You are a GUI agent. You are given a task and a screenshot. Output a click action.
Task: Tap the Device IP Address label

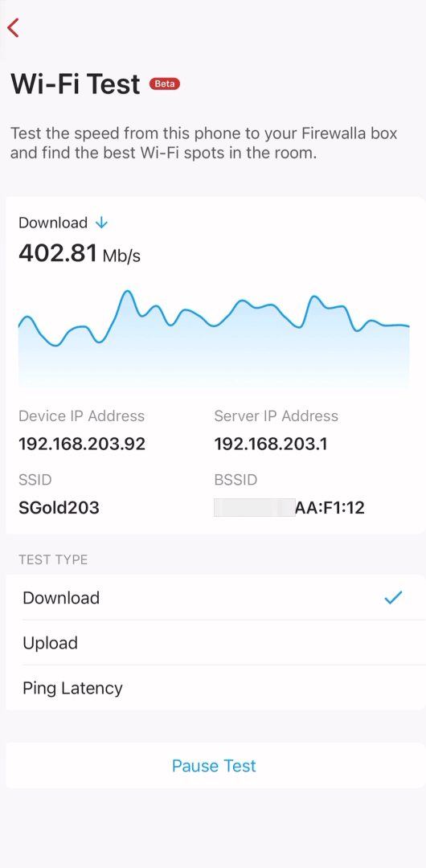tap(81, 416)
